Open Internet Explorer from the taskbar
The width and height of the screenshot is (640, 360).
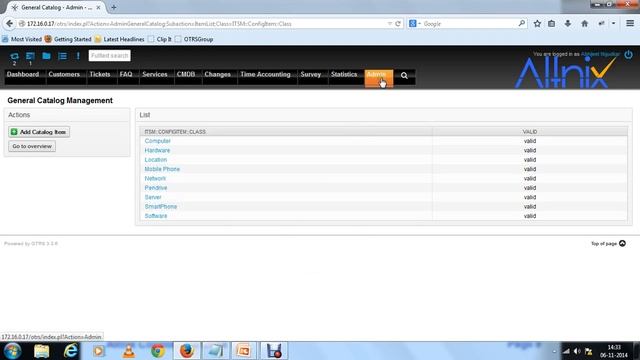point(70,351)
